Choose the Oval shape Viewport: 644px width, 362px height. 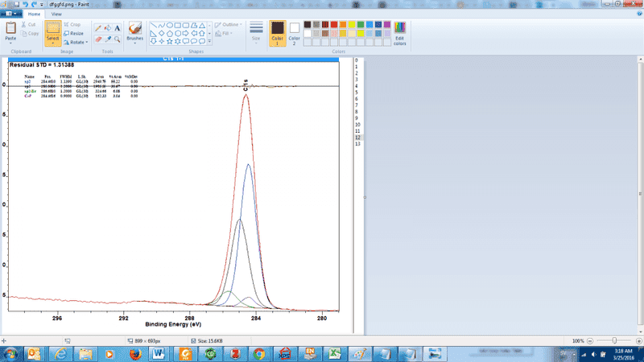coord(169,26)
